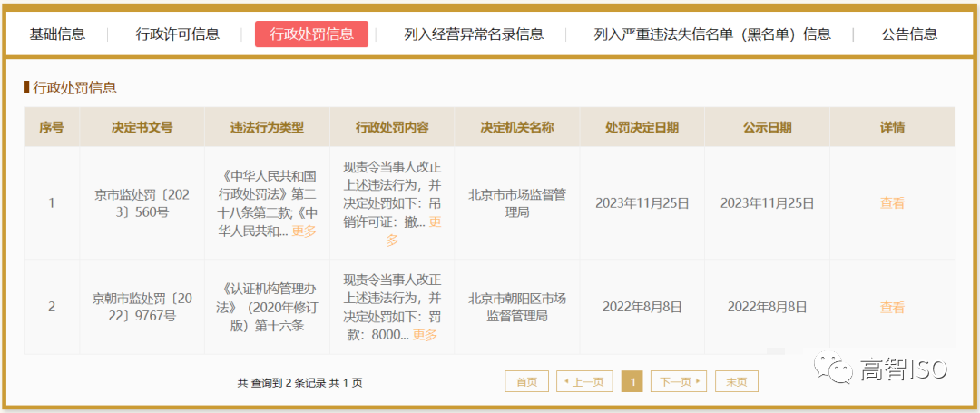Open 列入经营异常名录信息 tab
Viewport: 980px width, 413px height.
474,34
